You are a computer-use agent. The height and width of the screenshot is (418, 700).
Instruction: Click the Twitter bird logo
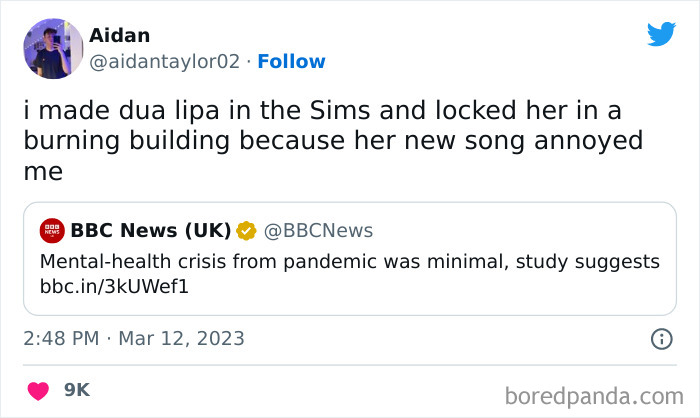pyautogui.click(x=662, y=34)
